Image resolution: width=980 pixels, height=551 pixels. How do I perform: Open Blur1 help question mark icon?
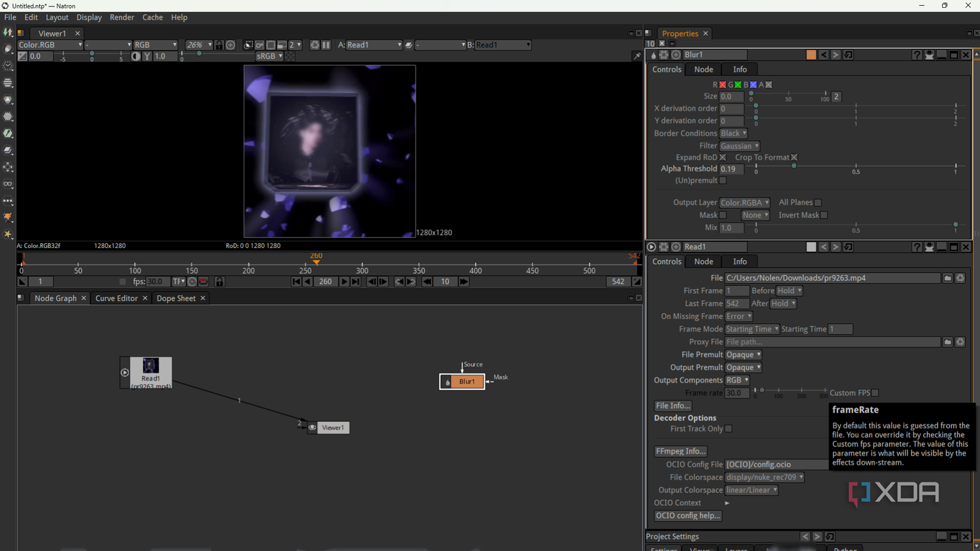coord(917,55)
